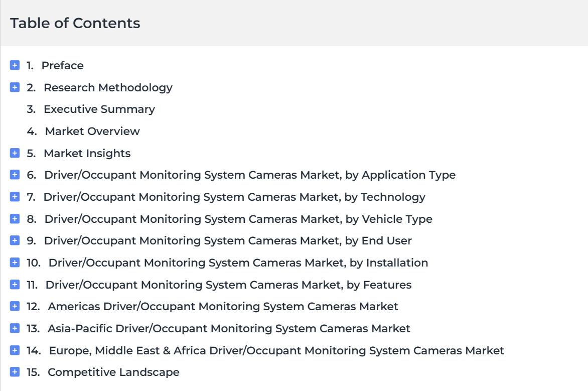The height and width of the screenshot is (391, 588).
Task: Expand Americas market section plus icon
Action: point(15,306)
